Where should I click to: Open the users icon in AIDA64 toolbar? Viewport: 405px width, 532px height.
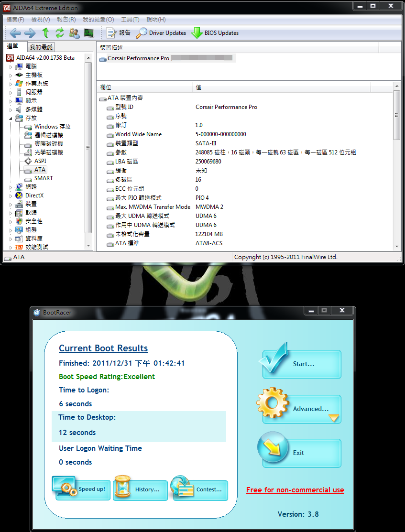click(x=74, y=33)
